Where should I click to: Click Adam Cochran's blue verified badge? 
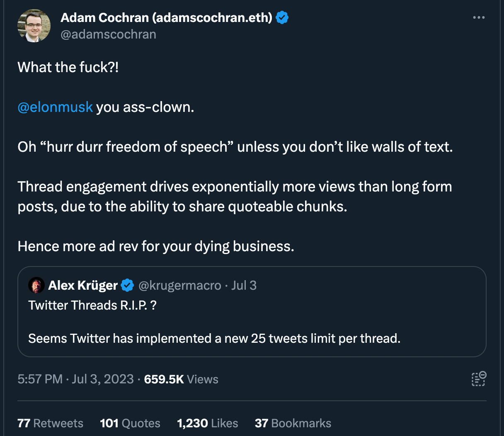pyautogui.click(x=282, y=18)
